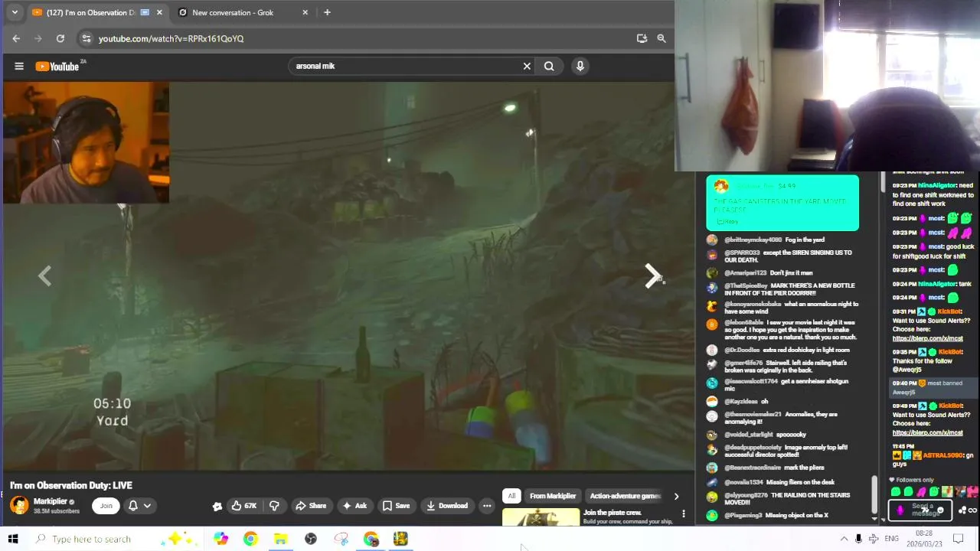
Task: Click the pinned green Super Chat message
Action: pos(782,203)
